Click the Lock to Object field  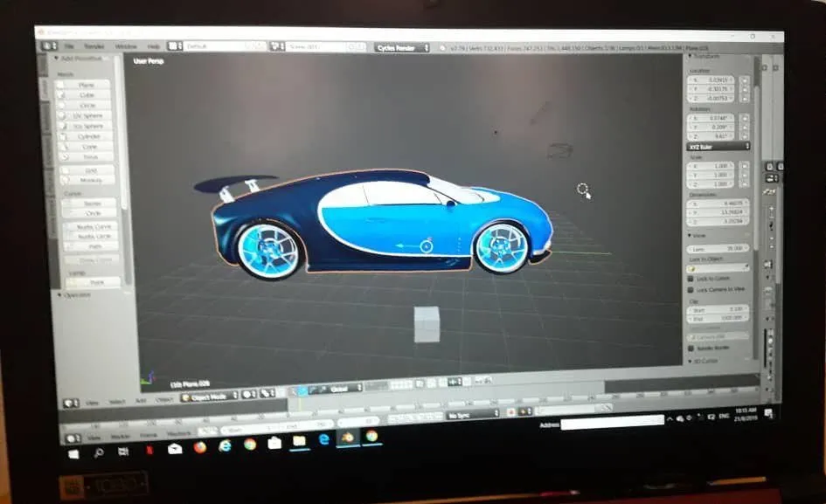[718, 268]
